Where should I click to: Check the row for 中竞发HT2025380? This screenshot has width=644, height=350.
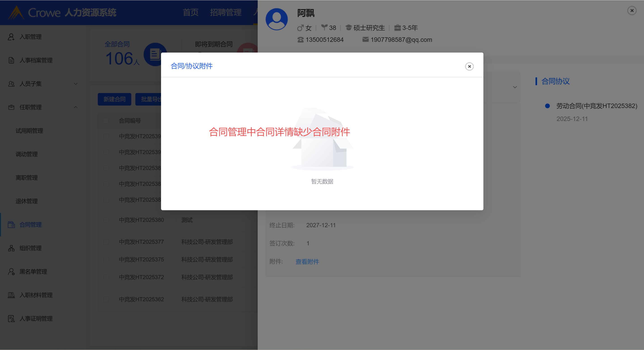point(106,220)
